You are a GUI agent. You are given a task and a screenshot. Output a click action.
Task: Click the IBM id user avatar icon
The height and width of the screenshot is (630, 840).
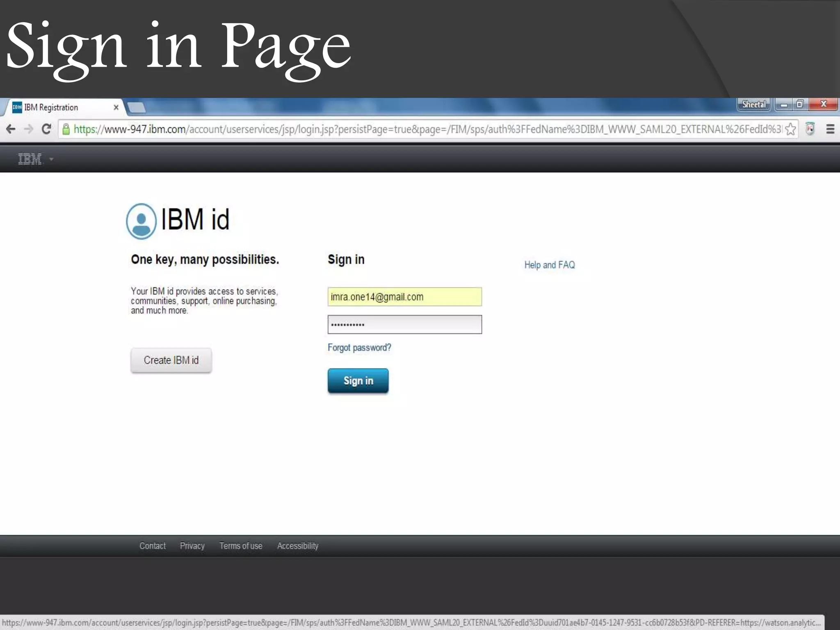pos(141,221)
